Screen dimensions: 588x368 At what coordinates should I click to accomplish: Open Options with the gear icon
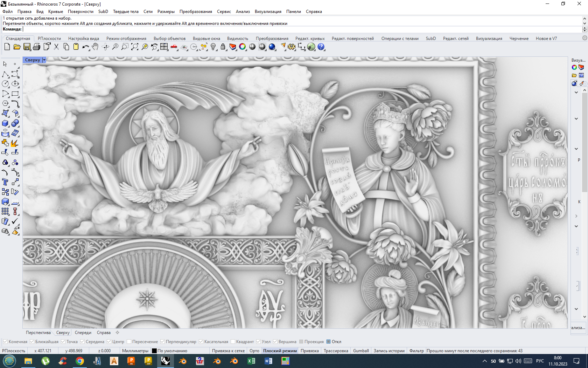292,47
